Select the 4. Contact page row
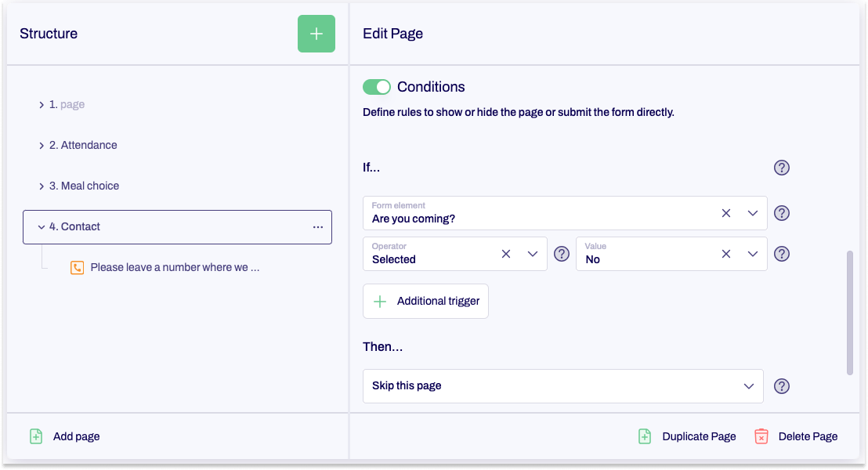 pyautogui.click(x=177, y=227)
